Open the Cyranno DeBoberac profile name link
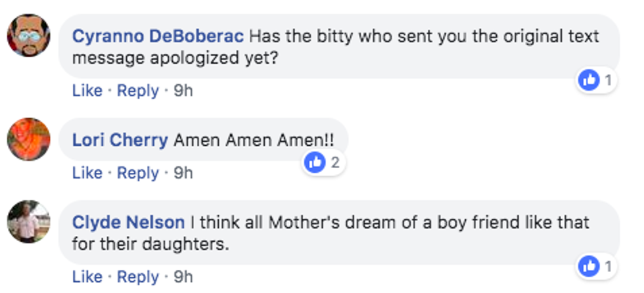Image resolution: width=644 pixels, height=293 pixels. point(158,35)
